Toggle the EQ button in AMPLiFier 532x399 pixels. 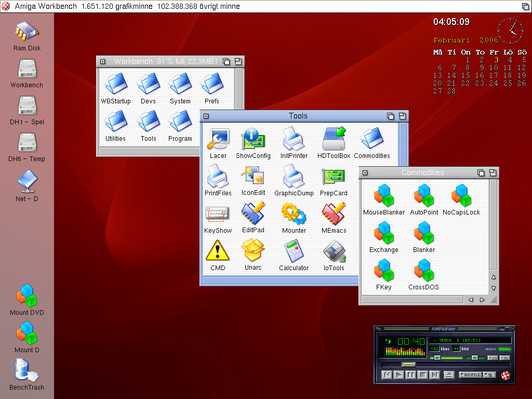click(493, 358)
